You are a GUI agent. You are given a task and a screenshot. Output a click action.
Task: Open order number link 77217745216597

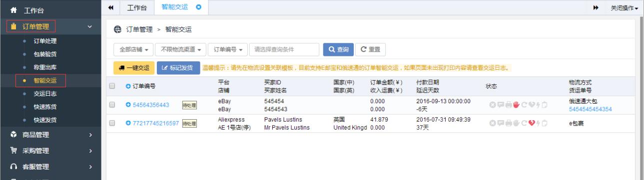coord(156,123)
